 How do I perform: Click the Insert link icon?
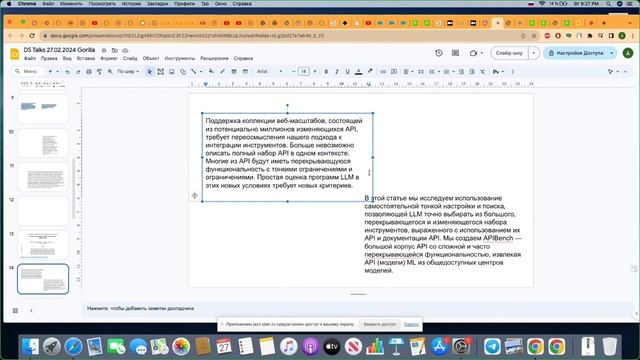pyautogui.click(x=383, y=71)
